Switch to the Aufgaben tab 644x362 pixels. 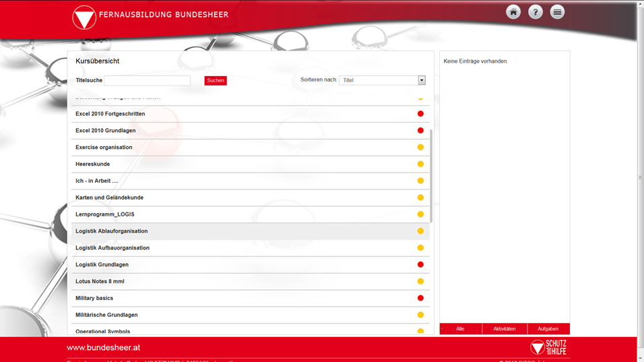548,329
